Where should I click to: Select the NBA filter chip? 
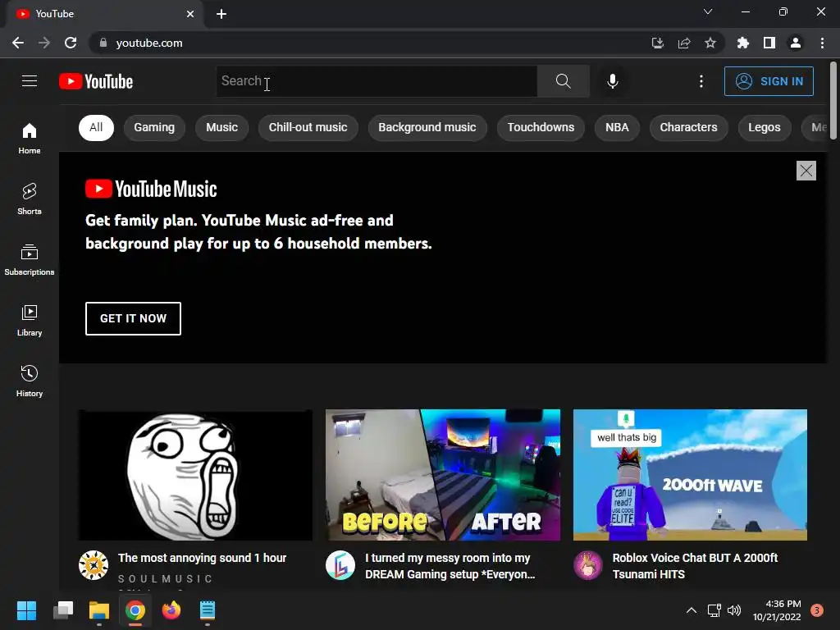pyautogui.click(x=617, y=127)
